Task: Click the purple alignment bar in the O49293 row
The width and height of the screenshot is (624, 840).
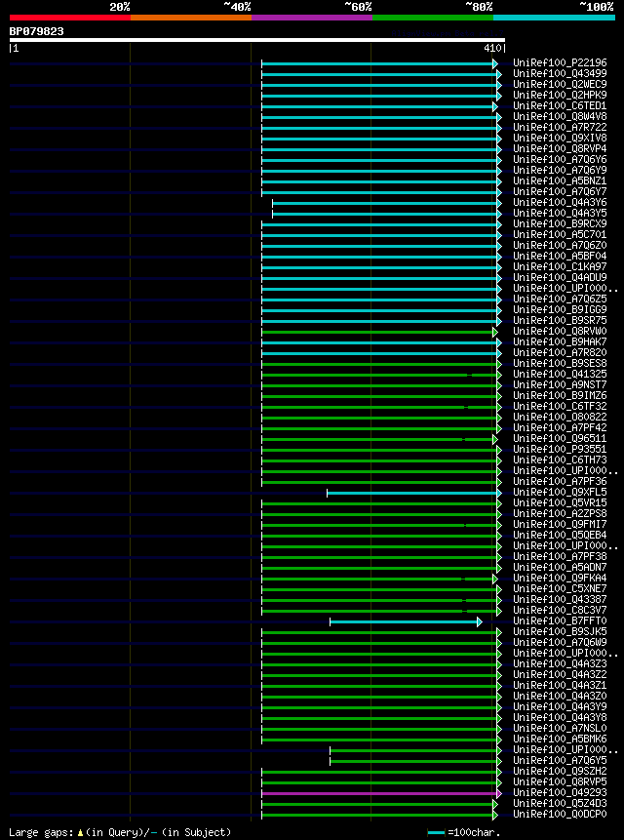Action: point(381,793)
